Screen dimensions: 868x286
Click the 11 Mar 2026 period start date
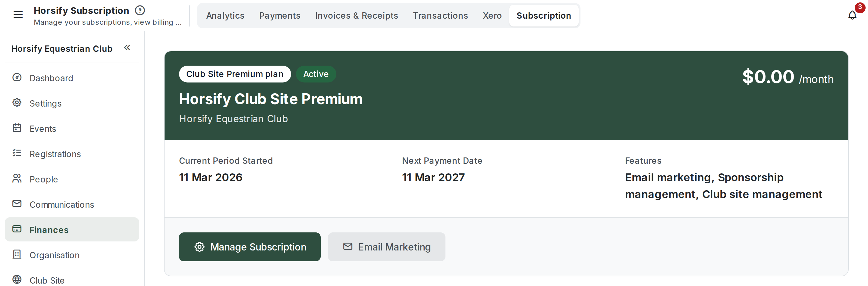211,177
